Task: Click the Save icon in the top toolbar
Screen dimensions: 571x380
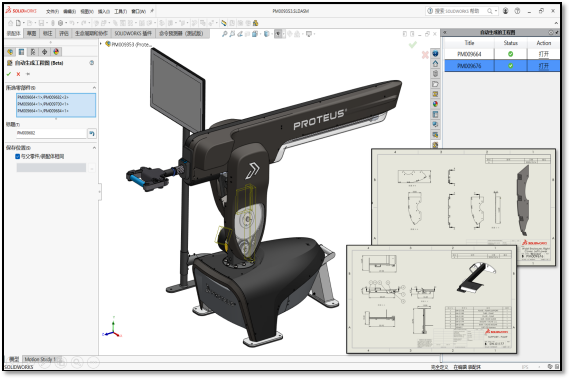Action: coord(41,23)
